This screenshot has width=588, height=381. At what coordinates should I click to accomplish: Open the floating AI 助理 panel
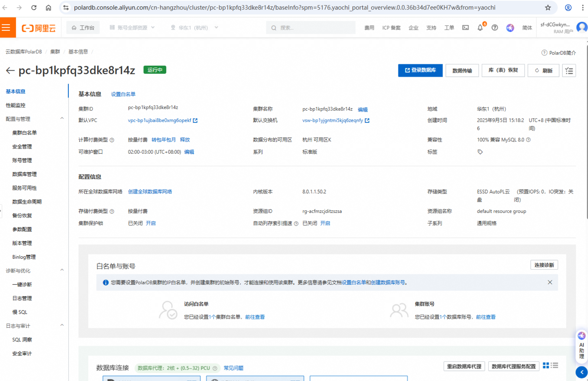pos(581,346)
